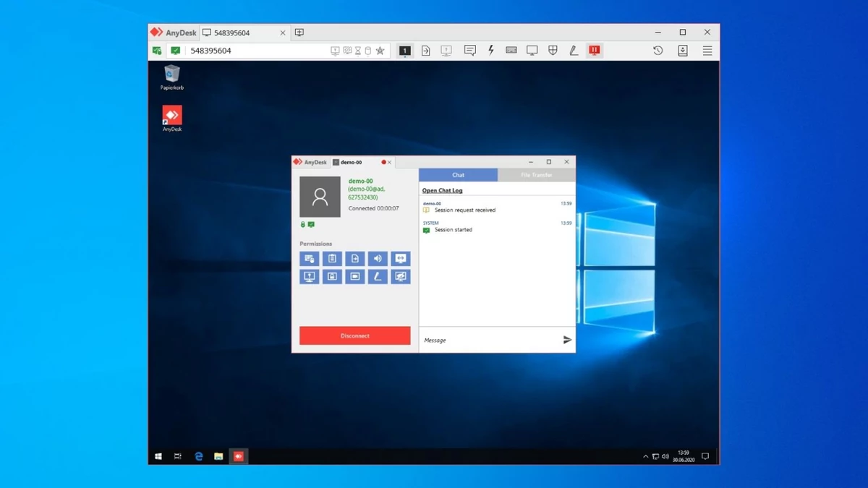Click the upload monitor icon beside monitor 1

click(446, 51)
